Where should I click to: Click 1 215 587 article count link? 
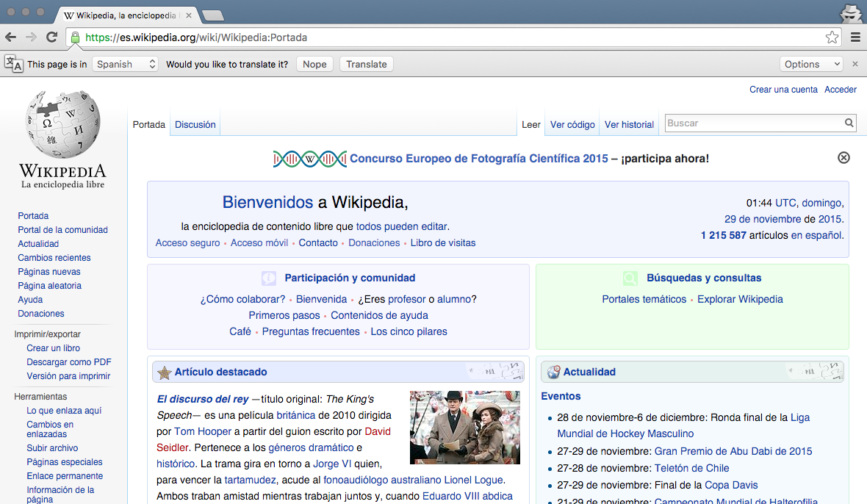pos(723,235)
